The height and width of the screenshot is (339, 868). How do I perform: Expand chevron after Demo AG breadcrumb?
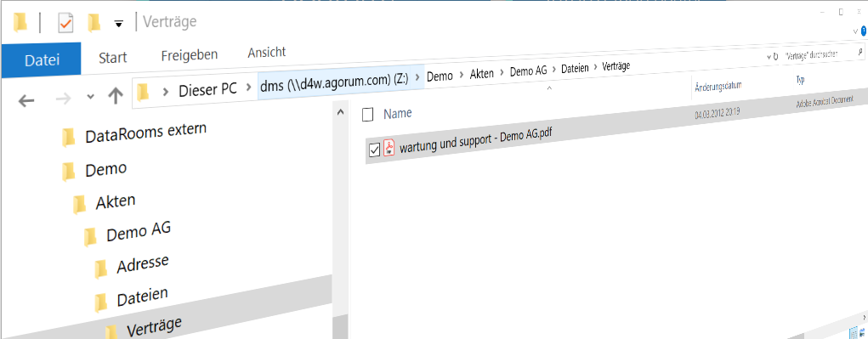coord(555,70)
